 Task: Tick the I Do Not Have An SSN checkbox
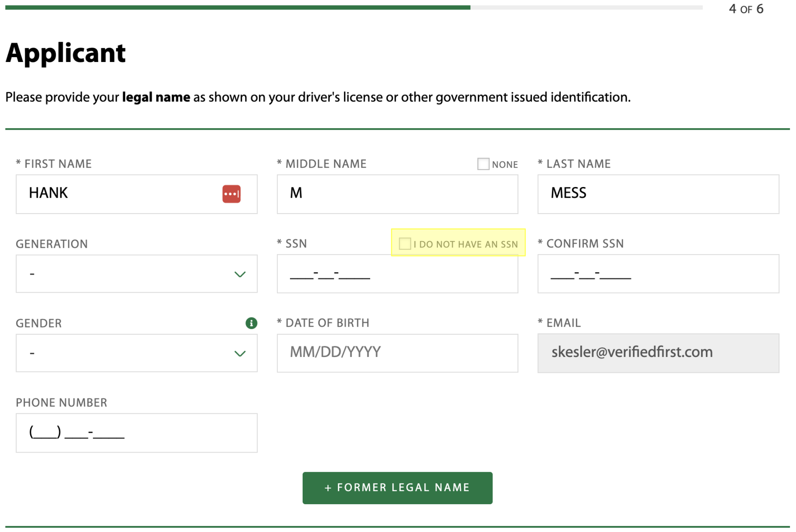[x=405, y=244]
